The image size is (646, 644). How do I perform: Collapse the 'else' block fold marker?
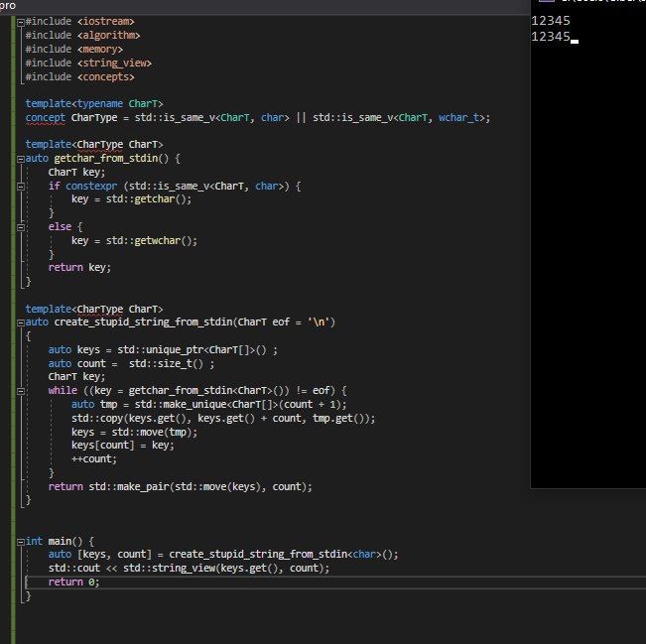click(x=21, y=227)
